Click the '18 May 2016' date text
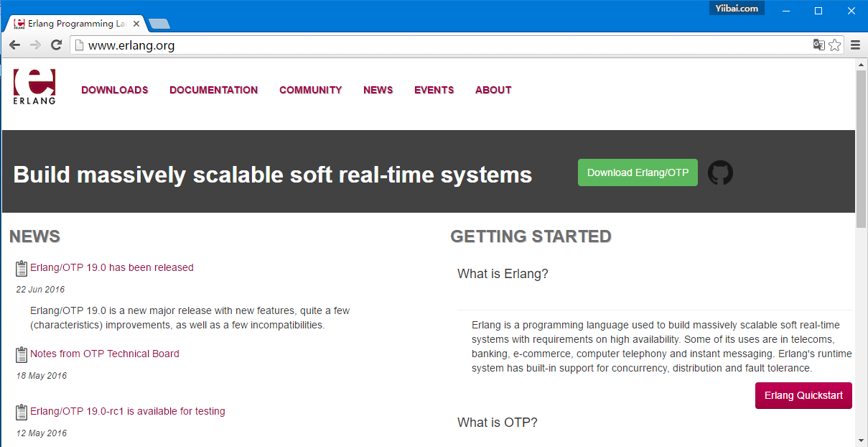Viewport: 868px width, 447px height. click(x=41, y=376)
